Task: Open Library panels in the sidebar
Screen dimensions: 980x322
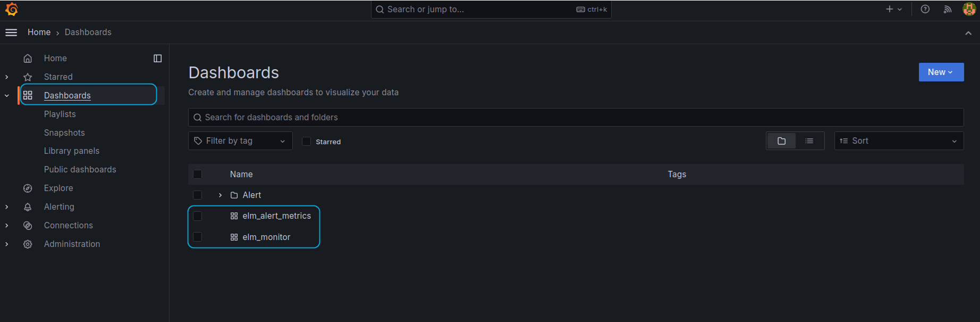Action: pos(72,151)
